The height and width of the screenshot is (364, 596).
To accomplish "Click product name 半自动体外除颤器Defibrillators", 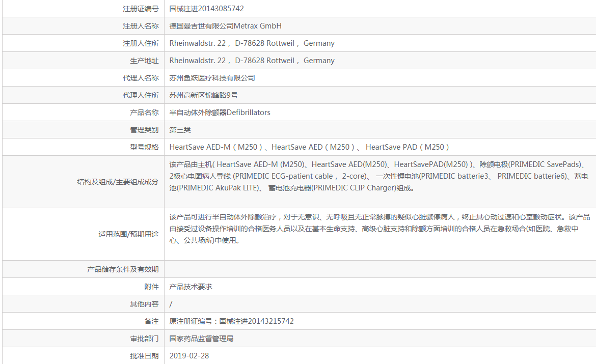I will pyautogui.click(x=220, y=113).
